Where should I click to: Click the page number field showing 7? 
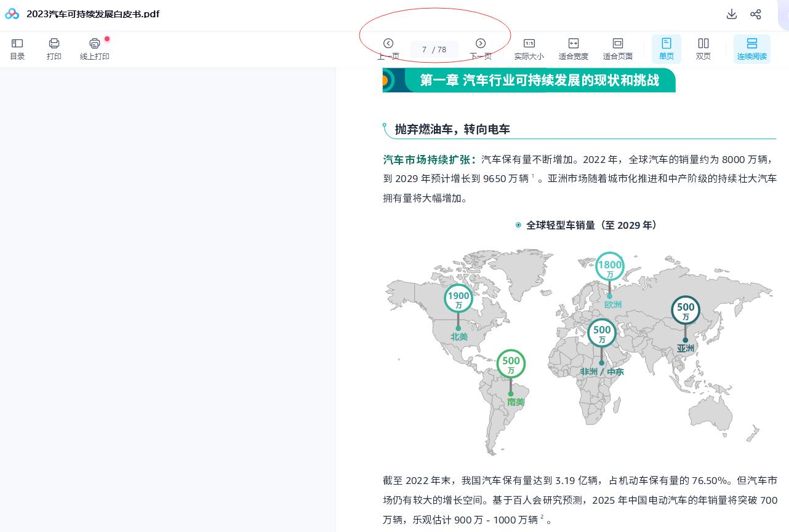425,50
